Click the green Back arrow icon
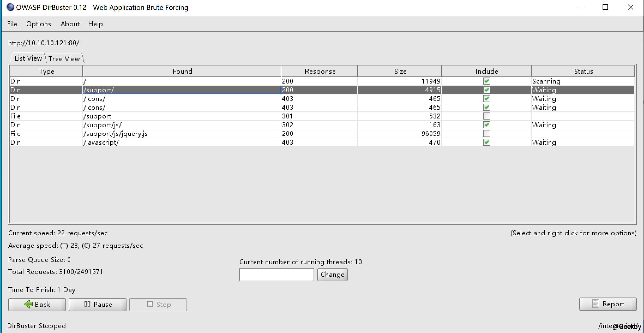Image resolution: width=644 pixels, height=333 pixels. [x=28, y=304]
